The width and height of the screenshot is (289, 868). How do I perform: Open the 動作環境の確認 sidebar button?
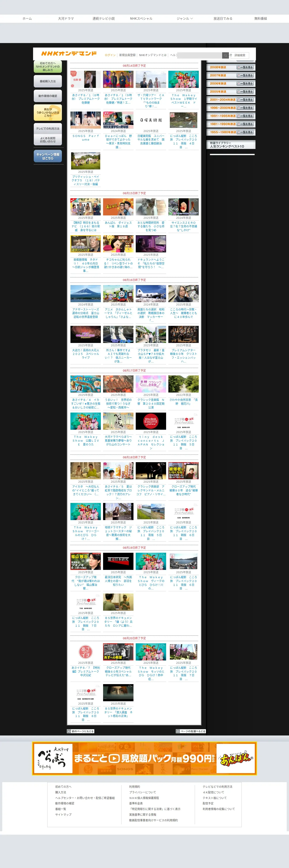48,96
